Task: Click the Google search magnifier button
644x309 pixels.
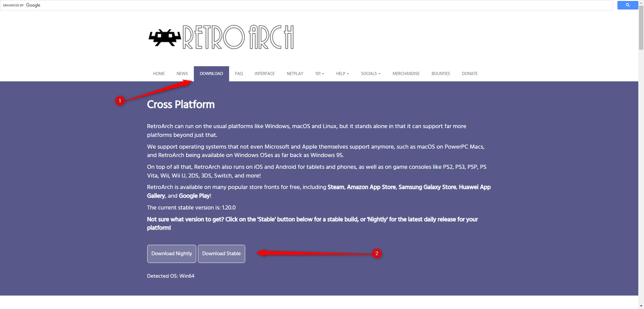Action: click(627, 5)
